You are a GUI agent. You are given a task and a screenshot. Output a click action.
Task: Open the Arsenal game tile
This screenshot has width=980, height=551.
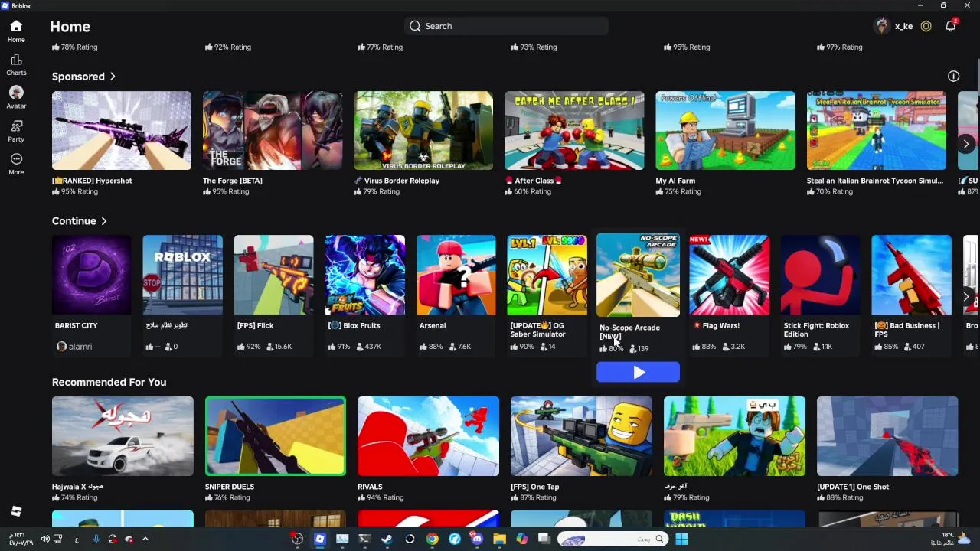click(x=456, y=295)
